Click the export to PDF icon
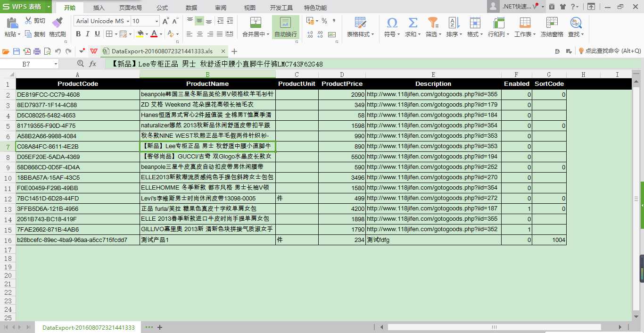 click(x=27, y=51)
